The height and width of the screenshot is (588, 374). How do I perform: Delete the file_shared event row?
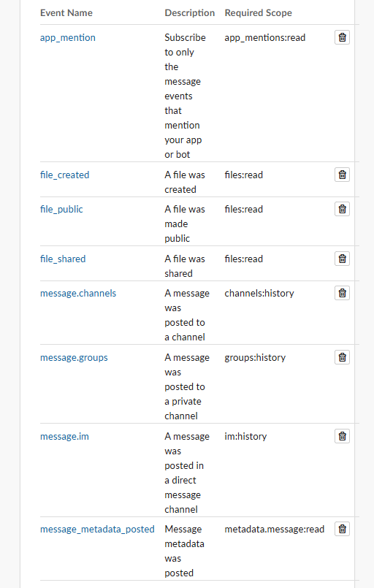point(342,259)
